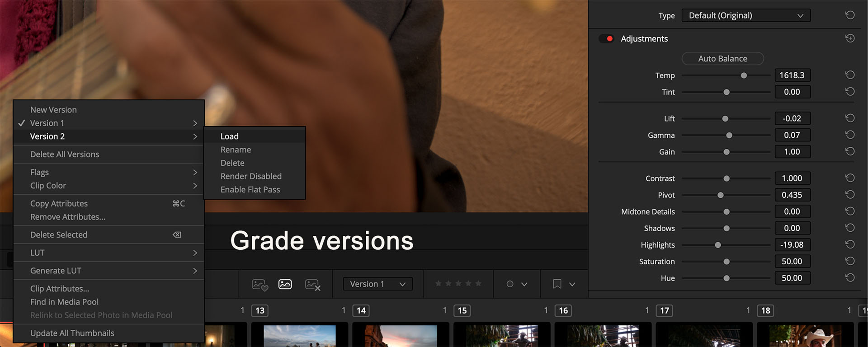Reset the Lift value
The width and height of the screenshot is (868, 347).
850,118
